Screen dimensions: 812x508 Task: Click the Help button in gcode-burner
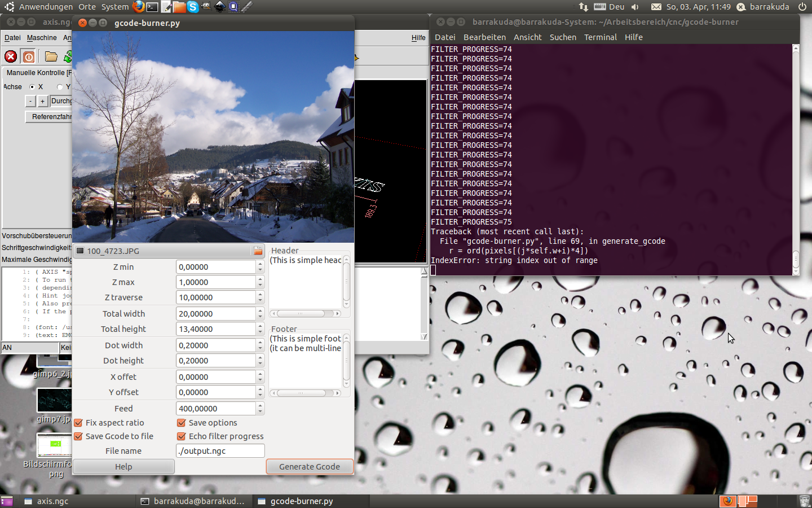(x=123, y=467)
